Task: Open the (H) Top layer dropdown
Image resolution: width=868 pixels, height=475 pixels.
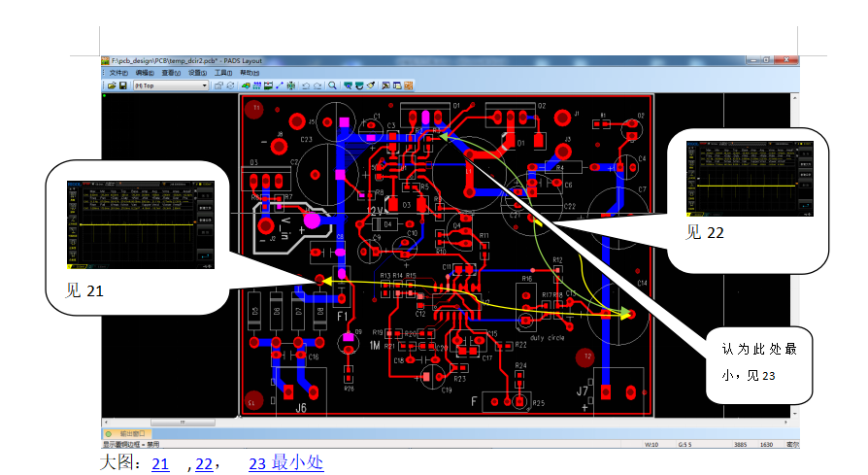Action: [171, 85]
